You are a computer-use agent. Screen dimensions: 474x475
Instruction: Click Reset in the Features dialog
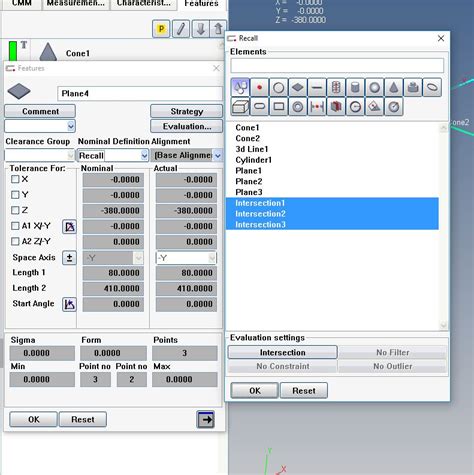point(83,419)
